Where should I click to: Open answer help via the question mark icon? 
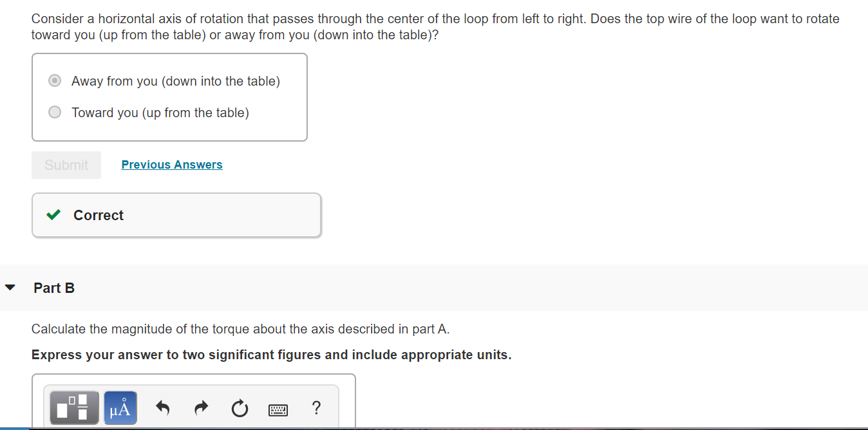[x=316, y=407]
